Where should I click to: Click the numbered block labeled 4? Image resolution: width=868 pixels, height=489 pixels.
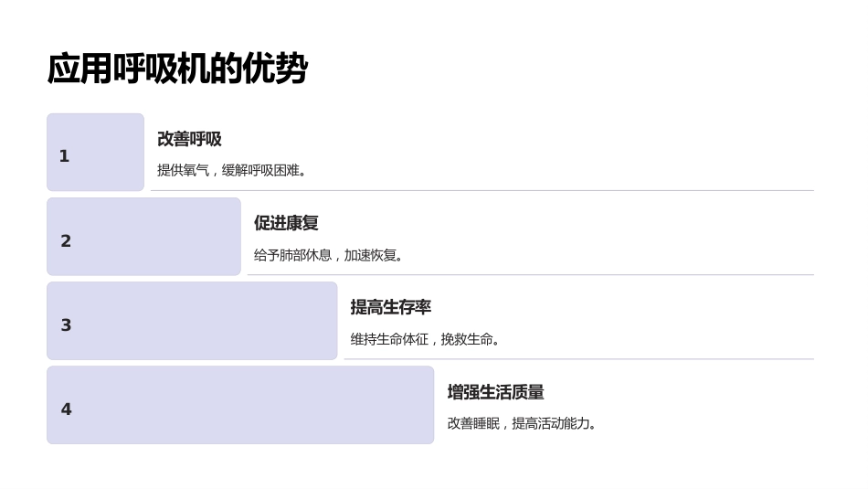click(x=240, y=405)
